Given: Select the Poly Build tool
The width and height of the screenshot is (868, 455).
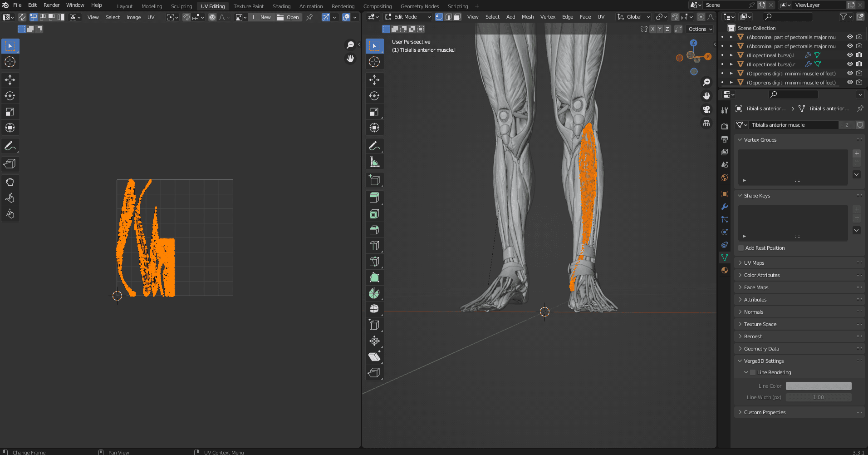Looking at the screenshot, I should pyautogui.click(x=374, y=277).
